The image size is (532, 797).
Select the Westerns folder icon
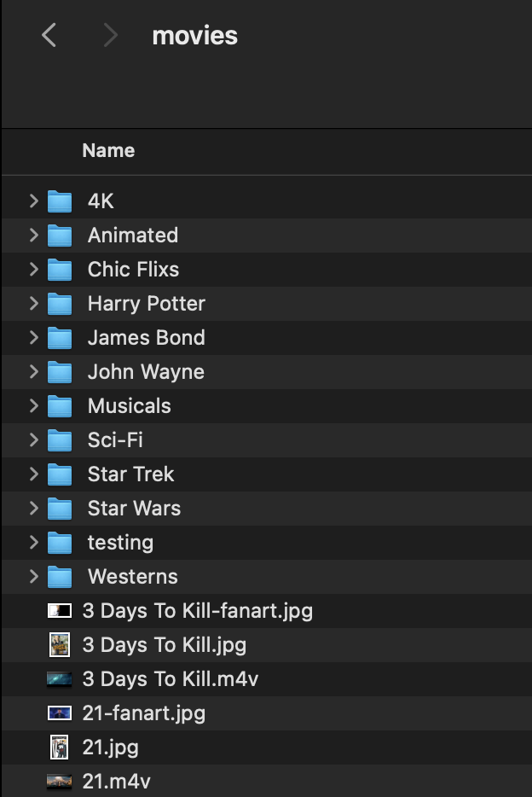(x=60, y=577)
